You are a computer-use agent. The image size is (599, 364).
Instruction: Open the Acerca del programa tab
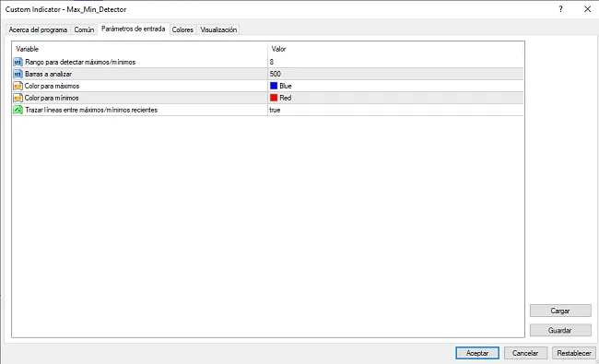tap(38, 29)
